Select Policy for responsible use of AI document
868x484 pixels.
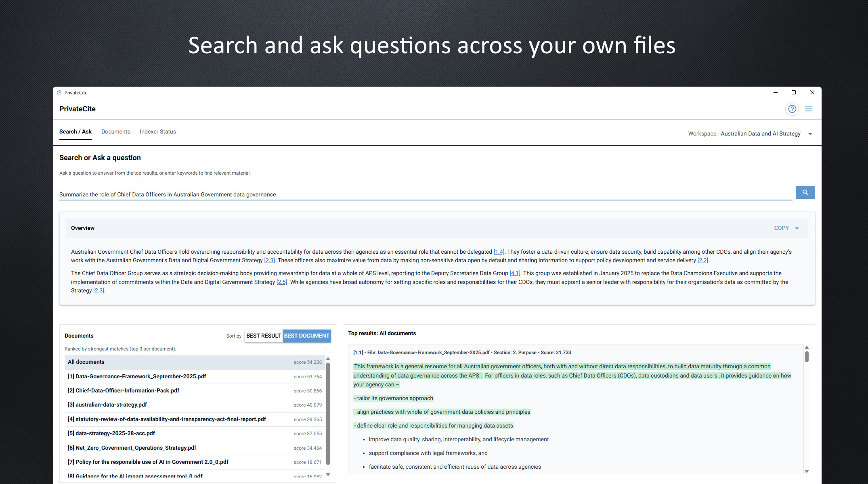[195, 462]
